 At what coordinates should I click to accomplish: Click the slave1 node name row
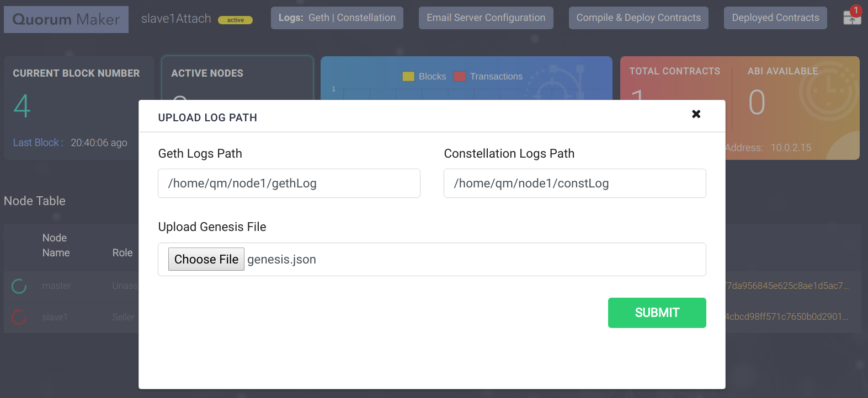(55, 318)
